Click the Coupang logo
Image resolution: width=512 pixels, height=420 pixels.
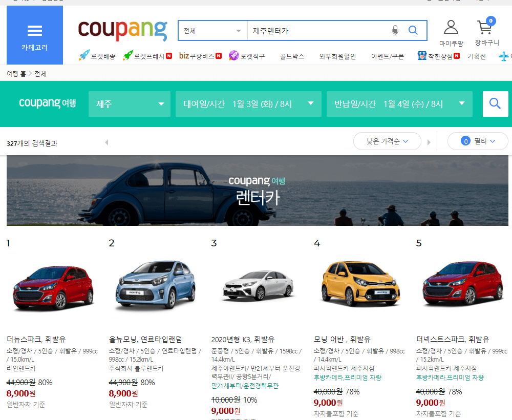[123, 30]
